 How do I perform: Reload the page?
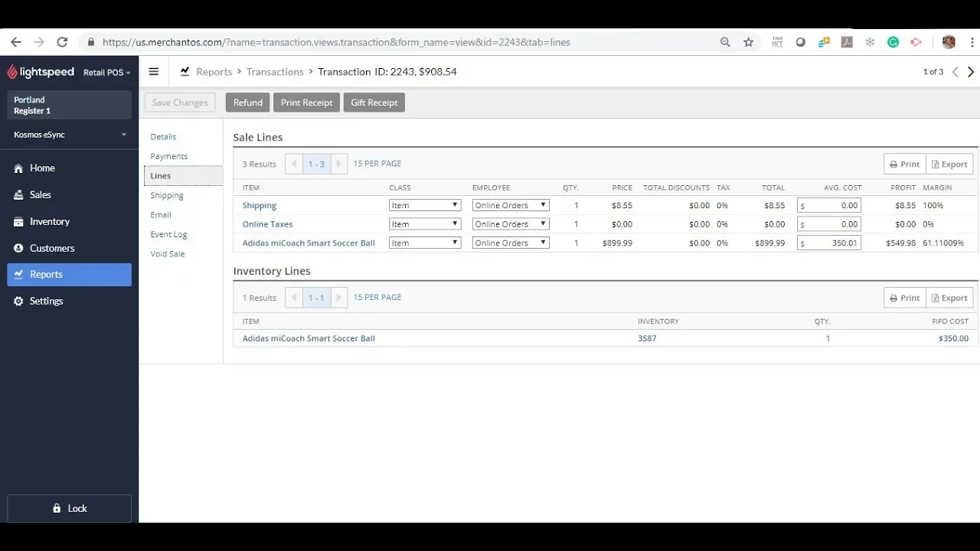click(63, 42)
